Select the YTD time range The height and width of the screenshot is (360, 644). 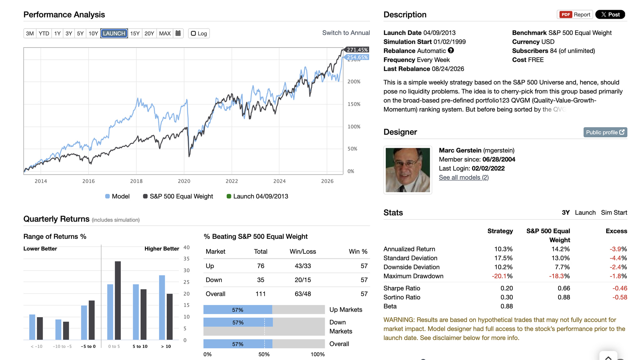point(44,33)
